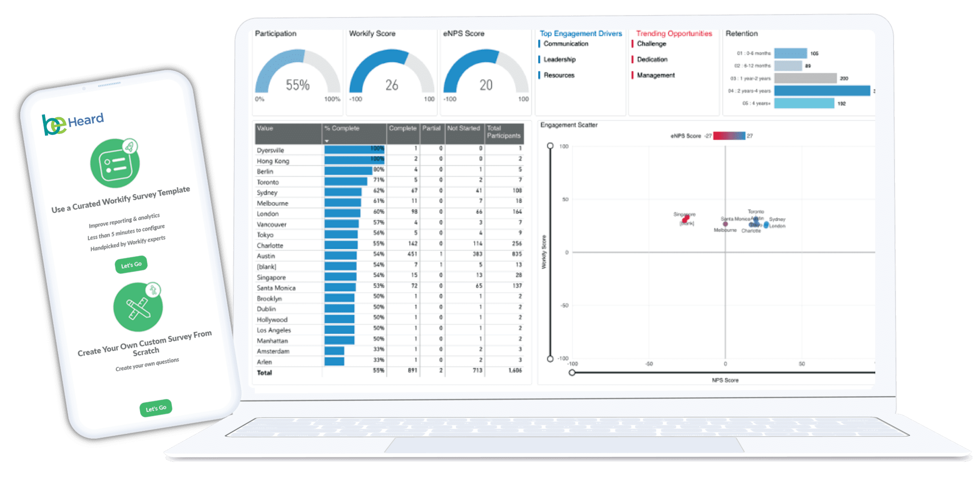Tap Let's Go under create your own survey
The width and height of the screenshot is (980, 478).
[x=156, y=408]
